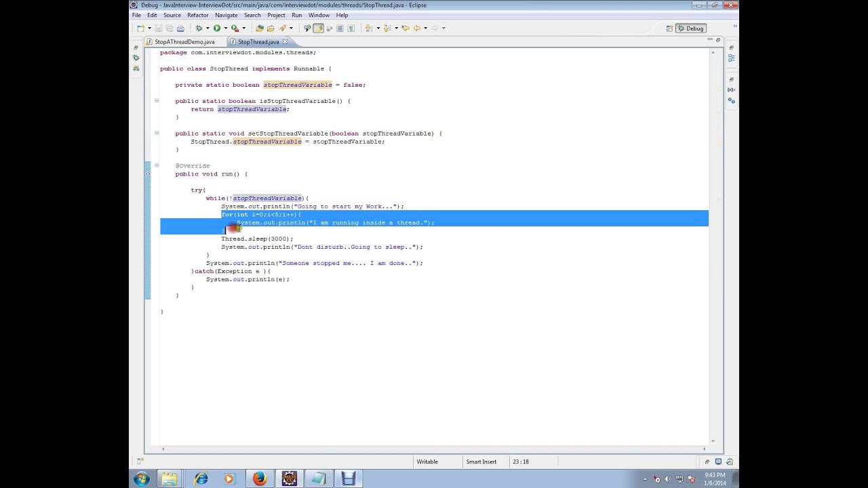Click the Previous Annotation icon
Screen dimensions: 868x488
pos(387,28)
